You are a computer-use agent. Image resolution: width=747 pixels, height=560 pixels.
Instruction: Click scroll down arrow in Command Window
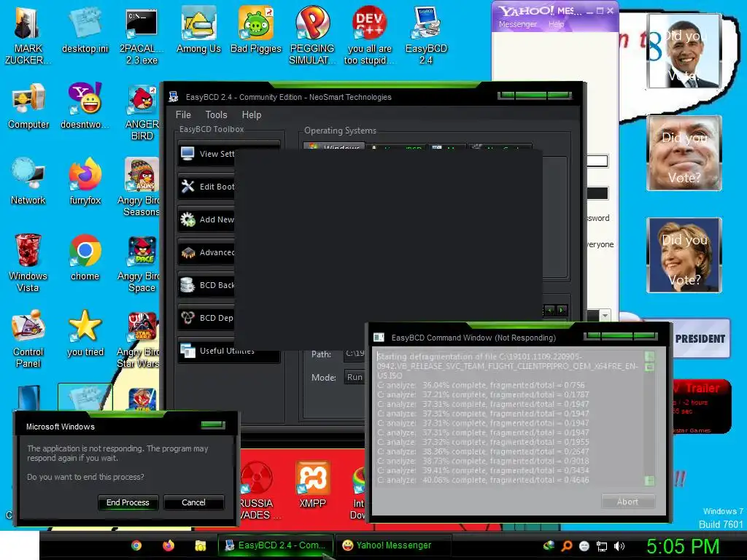(649, 481)
